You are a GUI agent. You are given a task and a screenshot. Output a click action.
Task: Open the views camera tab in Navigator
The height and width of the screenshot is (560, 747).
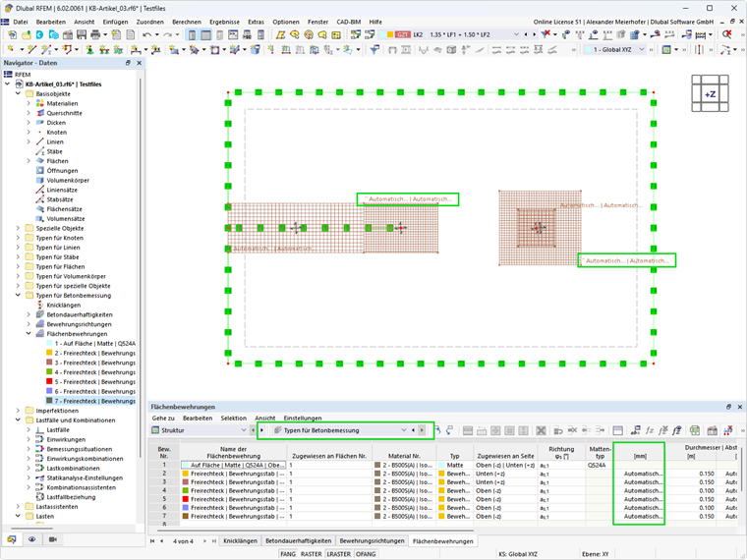click(x=52, y=539)
